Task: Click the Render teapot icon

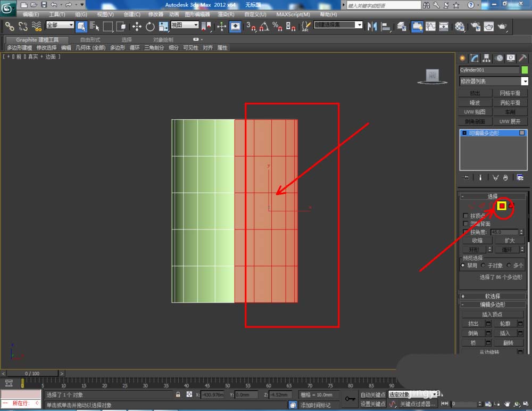Action: point(502,26)
